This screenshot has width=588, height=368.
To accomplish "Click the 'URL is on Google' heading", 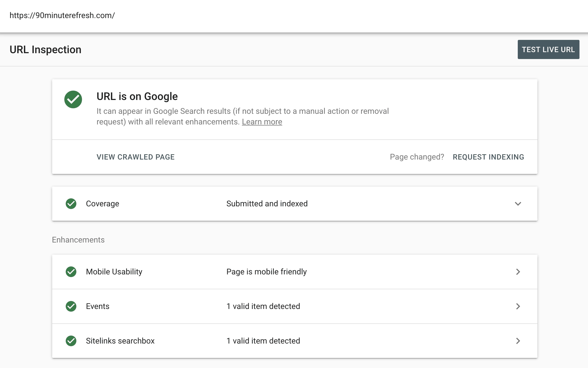I will click(x=137, y=97).
